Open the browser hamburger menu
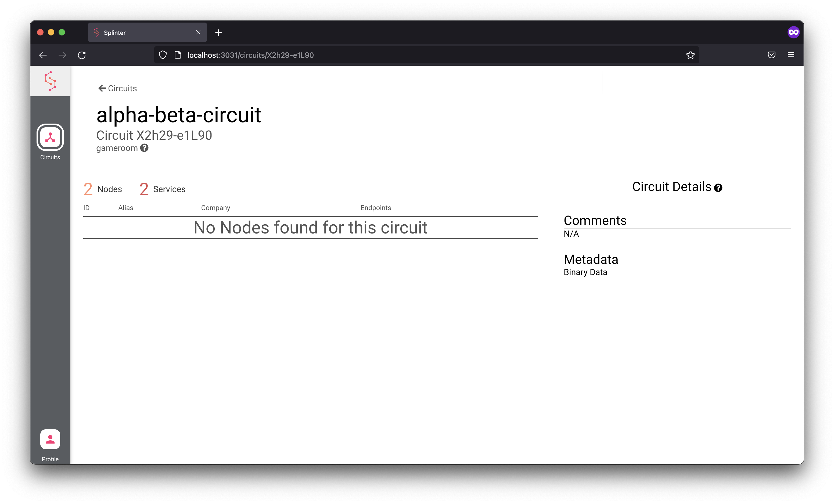 point(791,55)
